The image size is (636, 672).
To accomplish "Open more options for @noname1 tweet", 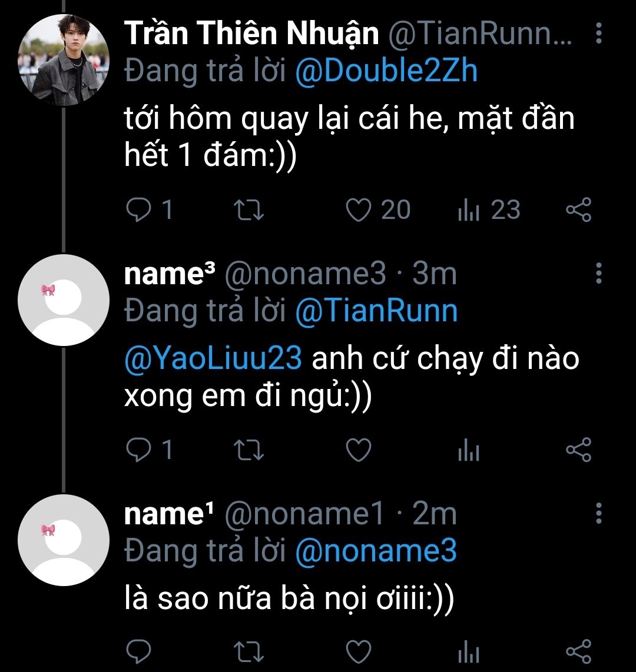I will coord(598,514).
